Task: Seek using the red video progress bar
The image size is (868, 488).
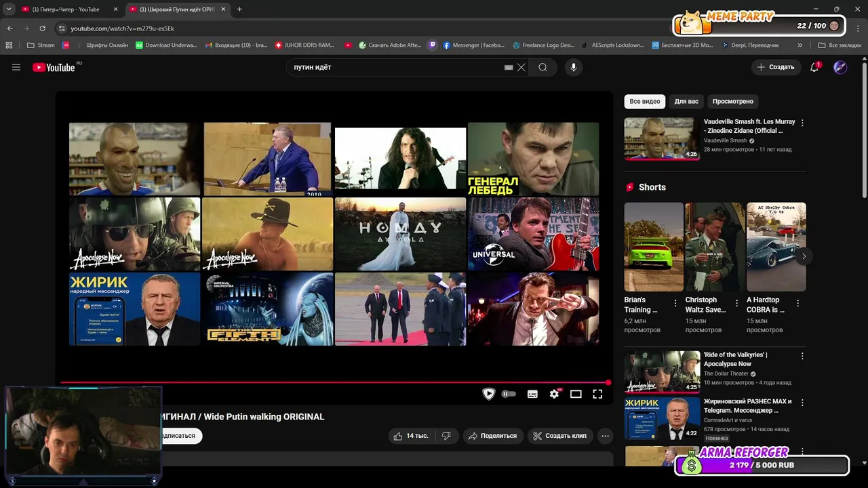Action: (334, 382)
